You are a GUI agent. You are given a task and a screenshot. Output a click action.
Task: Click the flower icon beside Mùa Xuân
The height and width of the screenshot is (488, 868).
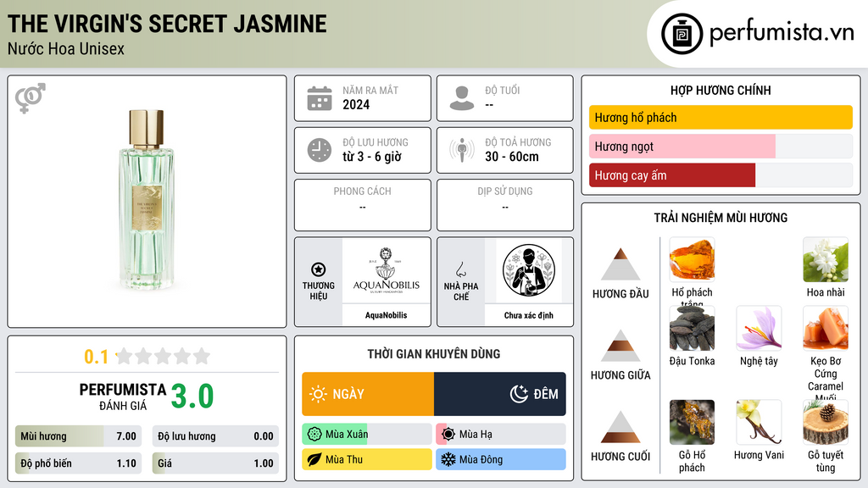[314, 435]
